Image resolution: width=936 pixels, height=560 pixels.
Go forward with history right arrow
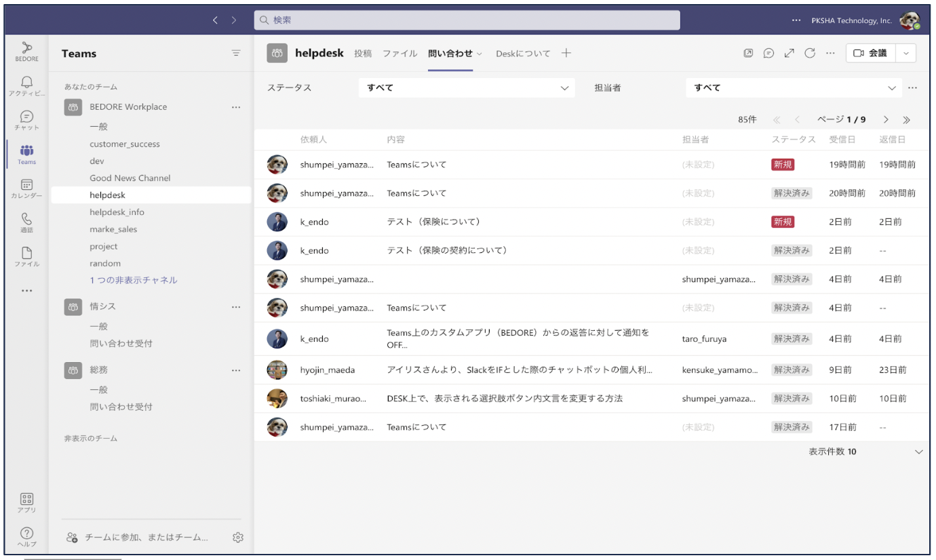tap(234, 20)
